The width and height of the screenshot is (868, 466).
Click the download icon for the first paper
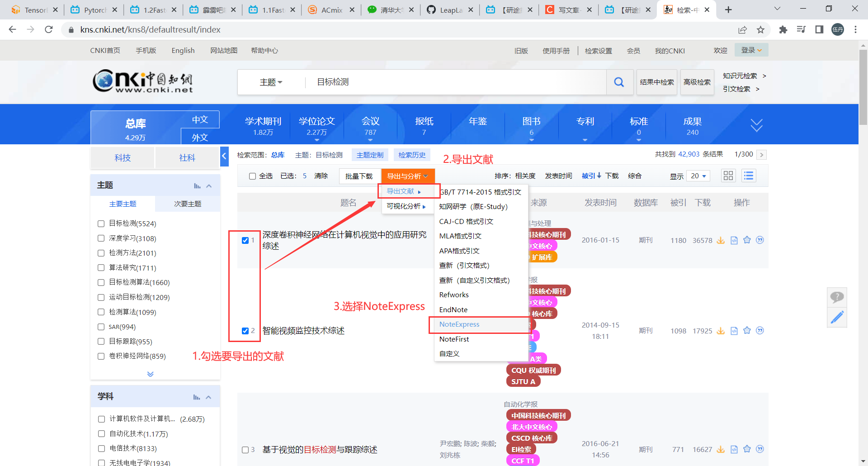(x=720, y=240)
